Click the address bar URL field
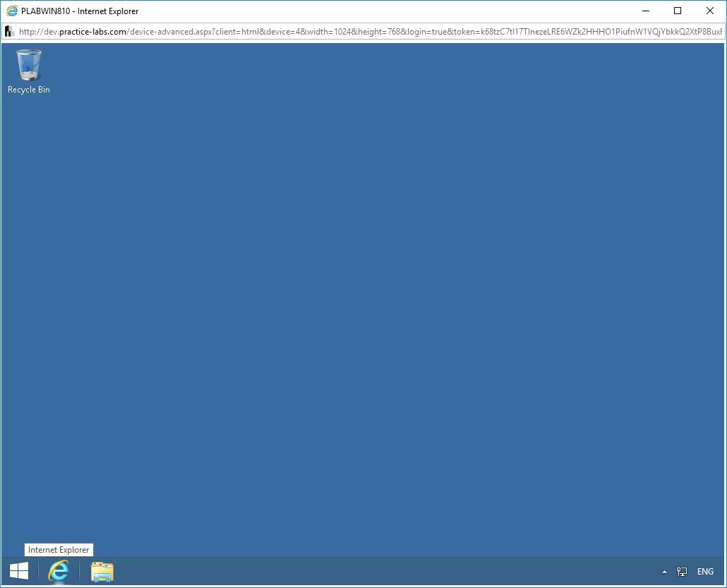Screen dimensions: 727x588 pyautogui.click(x=353, y=31)
